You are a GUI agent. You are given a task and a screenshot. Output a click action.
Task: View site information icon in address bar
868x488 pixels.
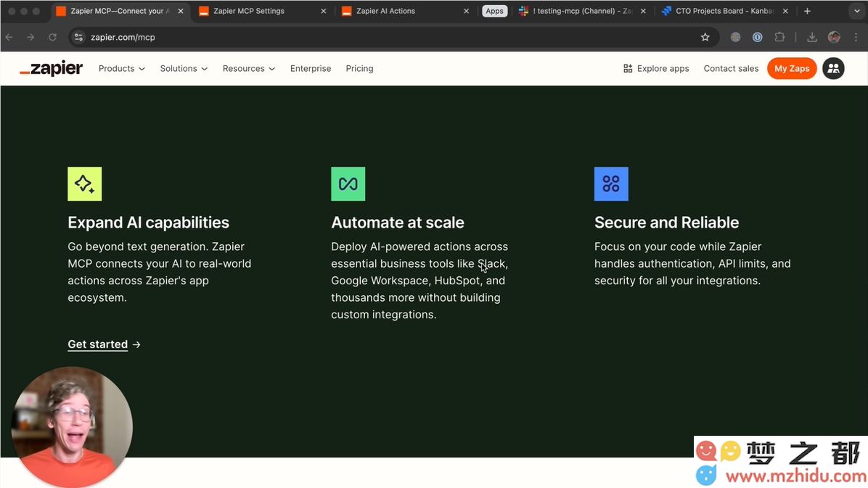click(x=78, y=37)
